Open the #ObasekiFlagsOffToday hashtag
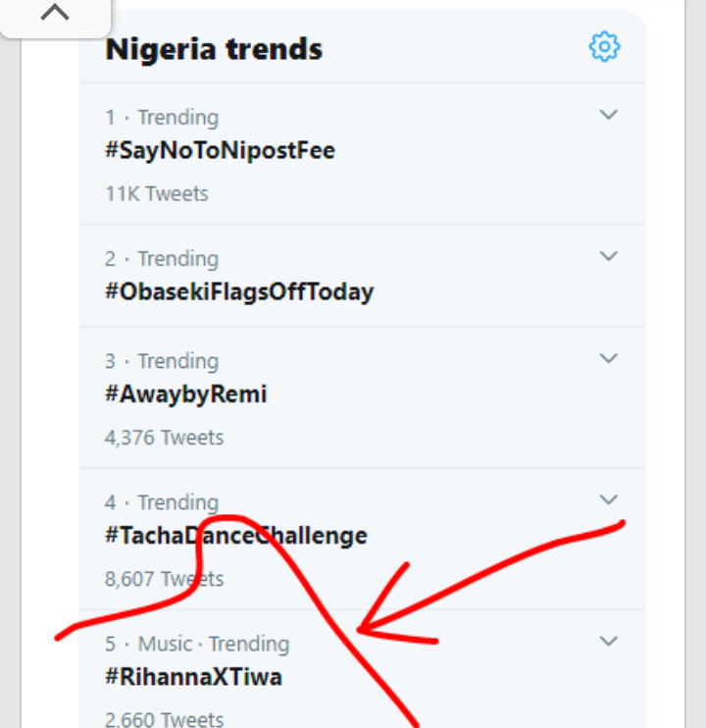706x728 pixels. (x=239, y=292)
